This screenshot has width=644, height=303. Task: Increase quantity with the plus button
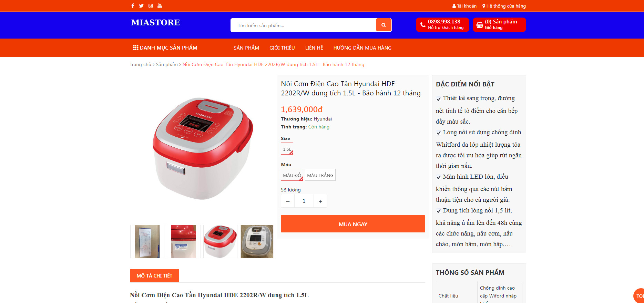coord(320,201)
